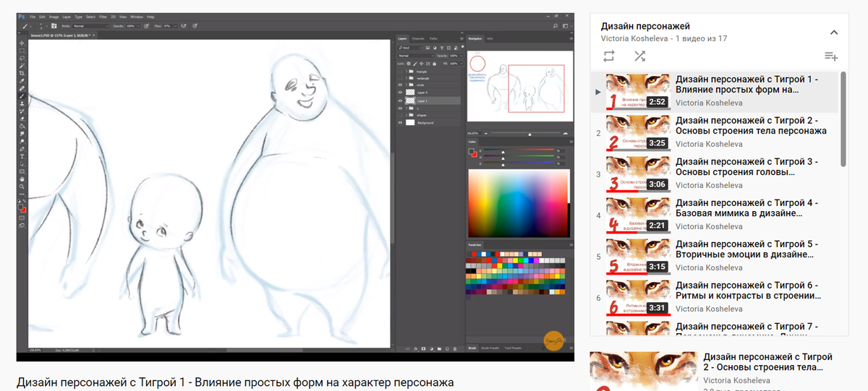Hide the group named 1 eye
This screenshot has width=868, height=391.
(400, 108)
